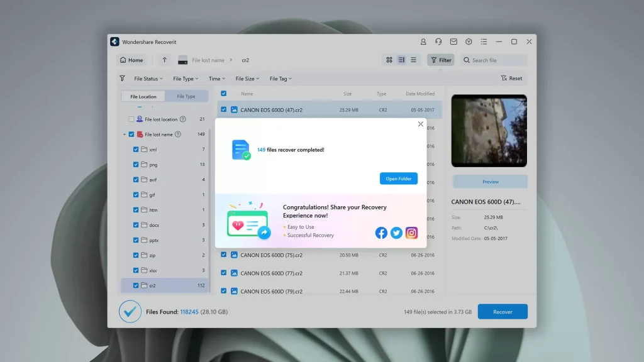Go up one folder level arrow
This screenshot has height=362, width=644.
[x=164, y=60]
